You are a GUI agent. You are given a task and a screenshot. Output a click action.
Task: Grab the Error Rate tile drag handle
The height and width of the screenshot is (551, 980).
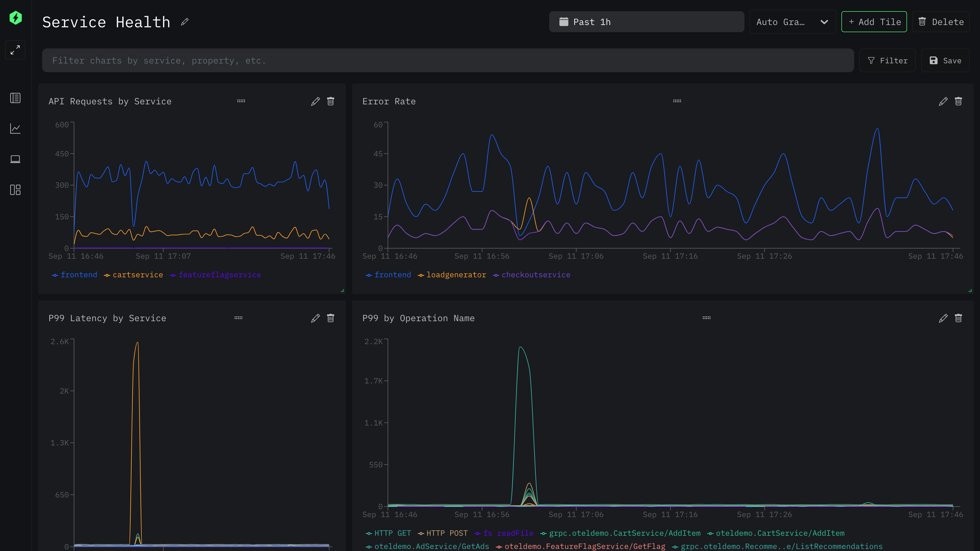(677, 101)
